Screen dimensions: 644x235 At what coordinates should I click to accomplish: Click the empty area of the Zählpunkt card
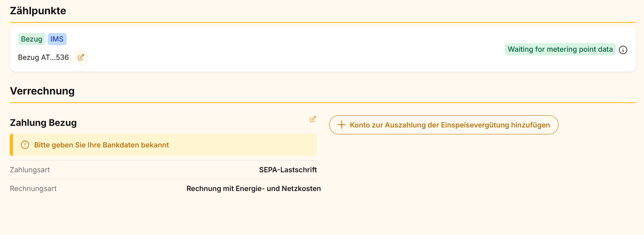(x=285, y=50)
